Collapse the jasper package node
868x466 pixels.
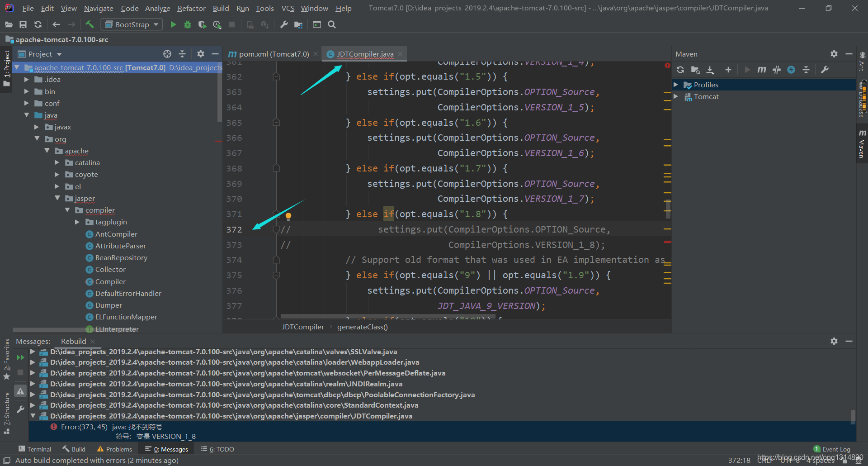pyautogui.click(x=57, y=198)
